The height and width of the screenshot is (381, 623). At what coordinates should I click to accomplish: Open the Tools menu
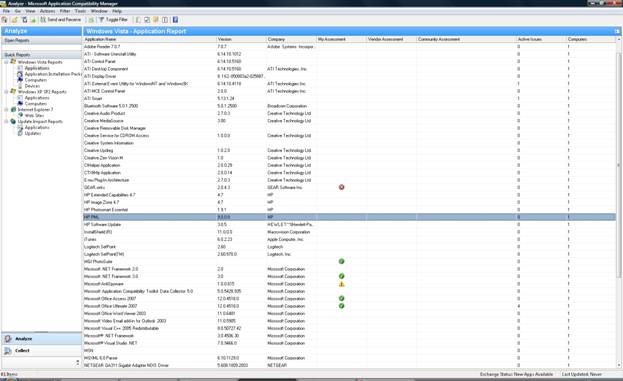pos(80,11)
